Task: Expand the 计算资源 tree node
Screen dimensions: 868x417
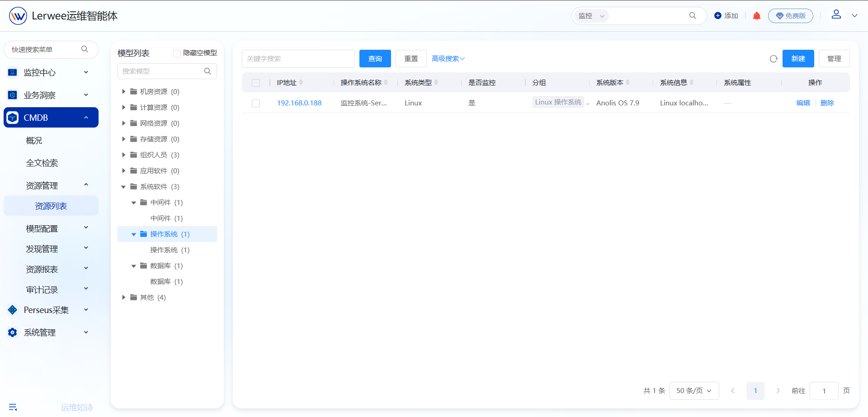Action: tap(123, 108)
